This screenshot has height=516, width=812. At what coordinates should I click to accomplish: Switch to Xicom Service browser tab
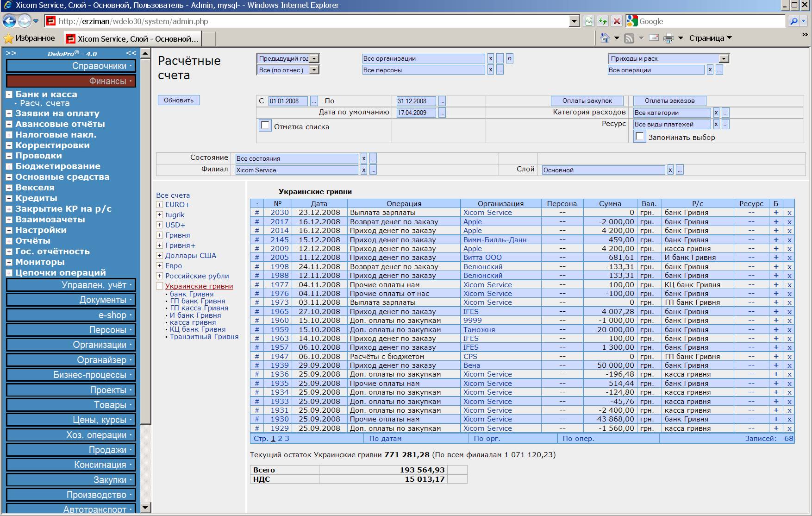(x=132, y=39)
